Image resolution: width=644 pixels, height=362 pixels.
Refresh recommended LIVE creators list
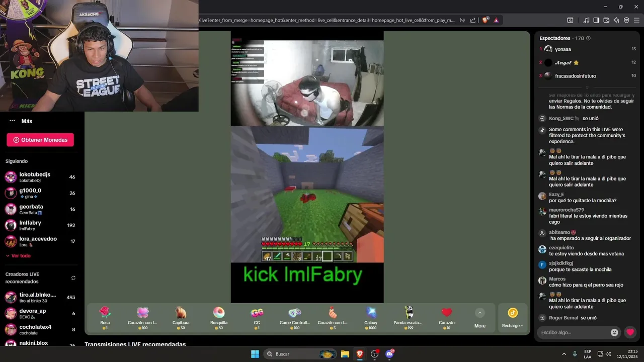click(73, 278)
